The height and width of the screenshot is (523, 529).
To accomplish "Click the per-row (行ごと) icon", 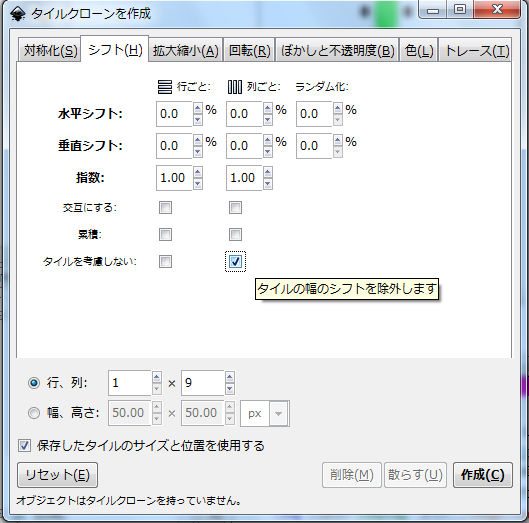I will [x=165, y=87].
